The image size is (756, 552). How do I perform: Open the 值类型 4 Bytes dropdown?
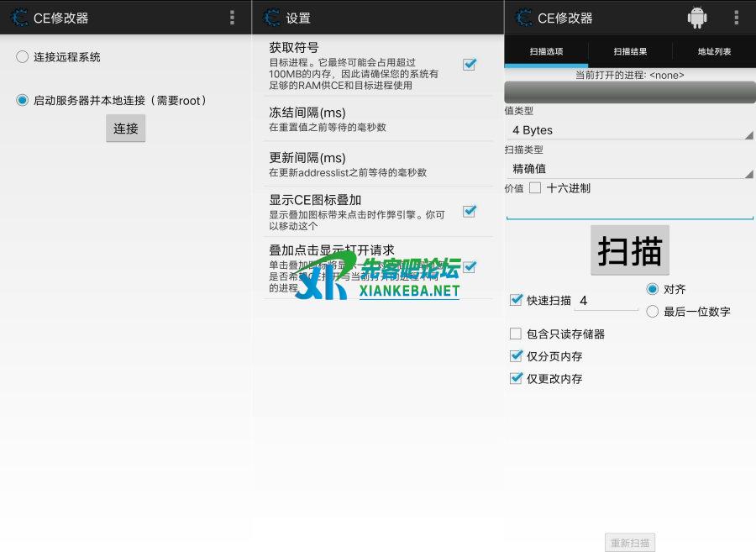pyautogui.click(x=630, y=130)
